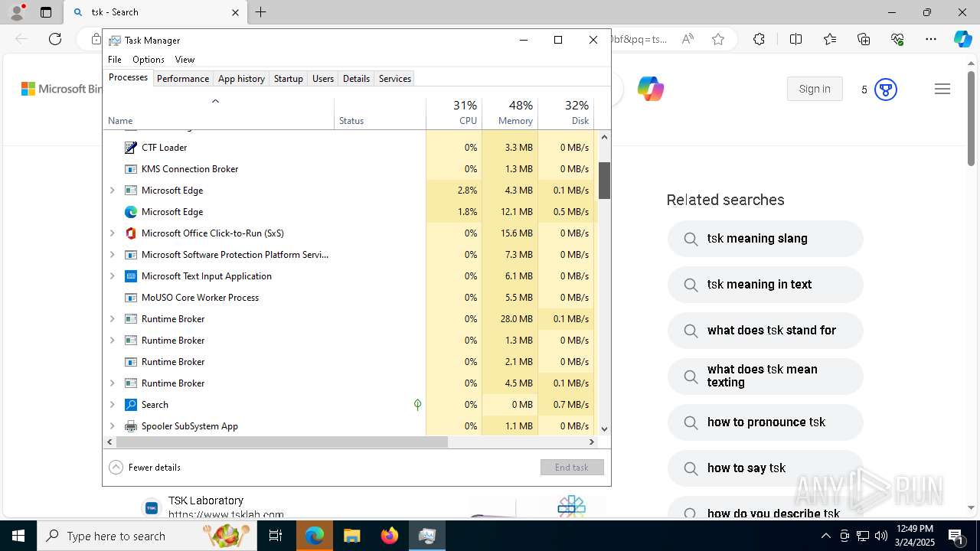The height and width of the screenshot is (551, 980).
Task: Open Edge Favorites list icon
Action: [830, 39]
